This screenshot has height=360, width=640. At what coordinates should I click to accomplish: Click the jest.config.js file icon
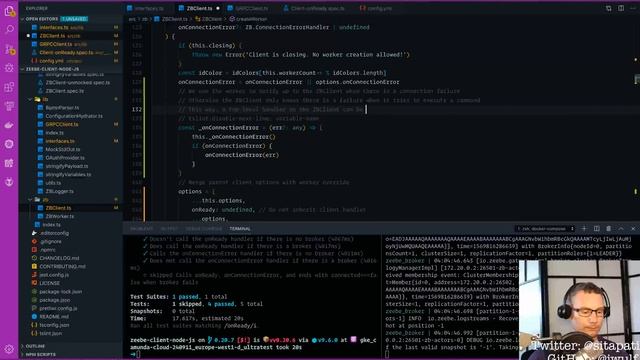pyautogui.click(x=34, y=275)
